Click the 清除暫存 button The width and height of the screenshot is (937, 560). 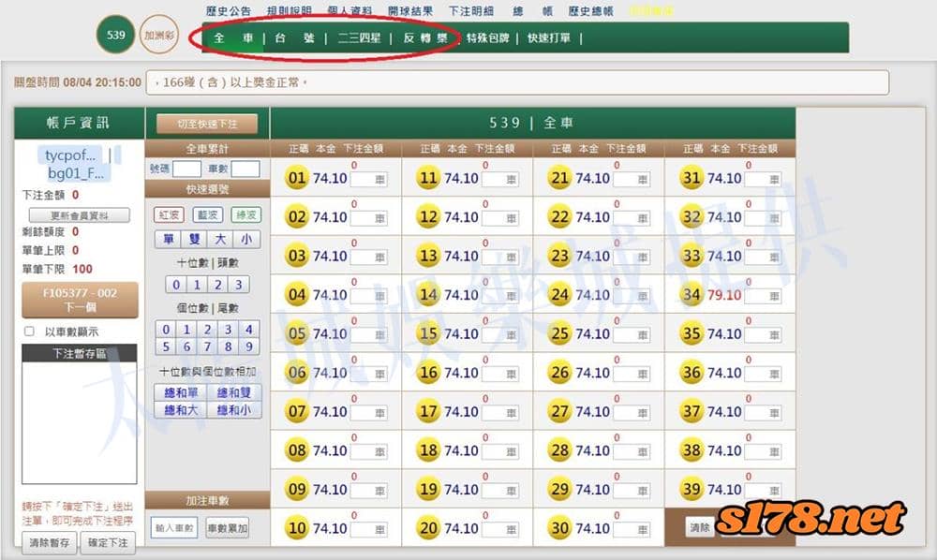click(50, 543)
